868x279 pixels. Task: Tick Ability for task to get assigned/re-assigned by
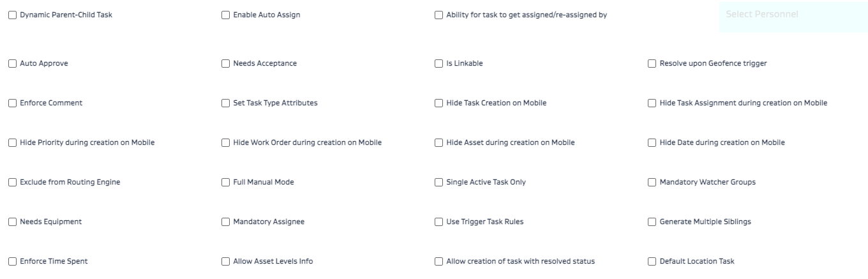pos(438,15)
